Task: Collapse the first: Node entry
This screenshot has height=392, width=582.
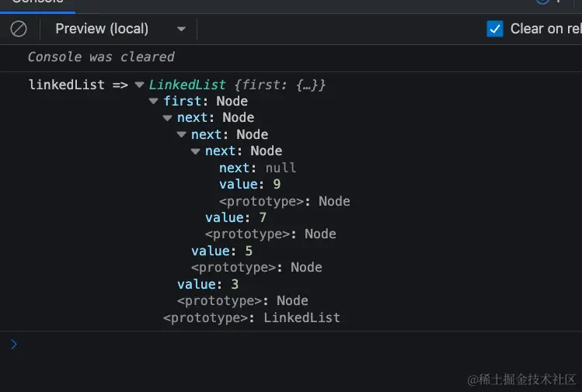Action: 153,101
